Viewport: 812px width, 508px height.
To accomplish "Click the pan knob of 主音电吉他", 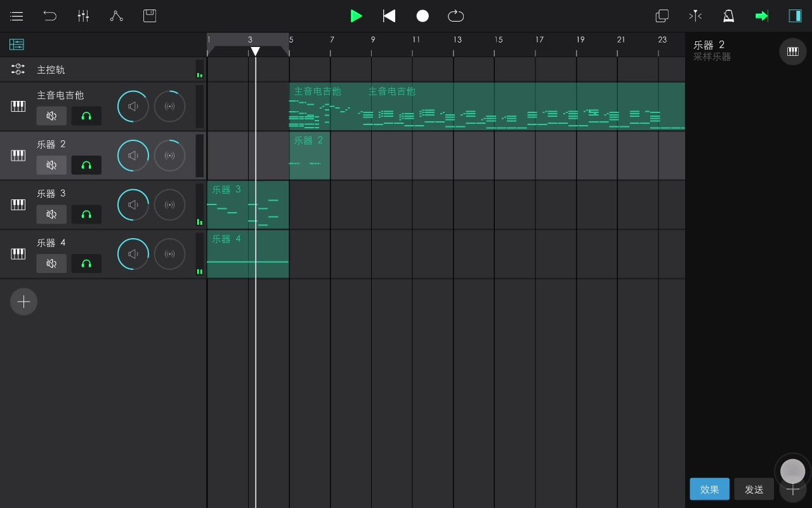I will [169, 106].
